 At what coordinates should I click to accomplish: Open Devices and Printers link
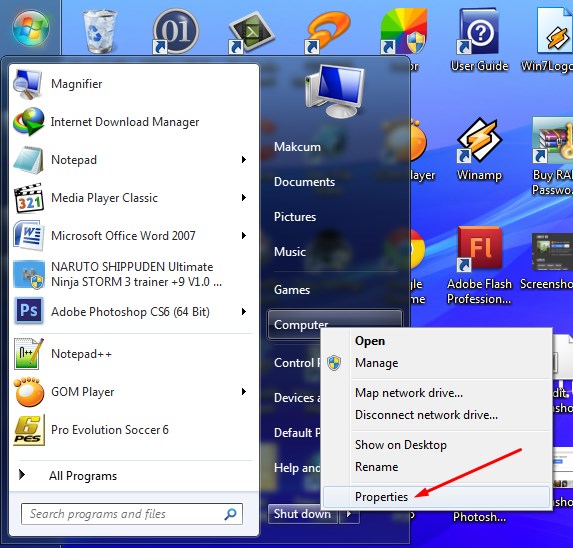pyautogui.click(x=297, y=398)
